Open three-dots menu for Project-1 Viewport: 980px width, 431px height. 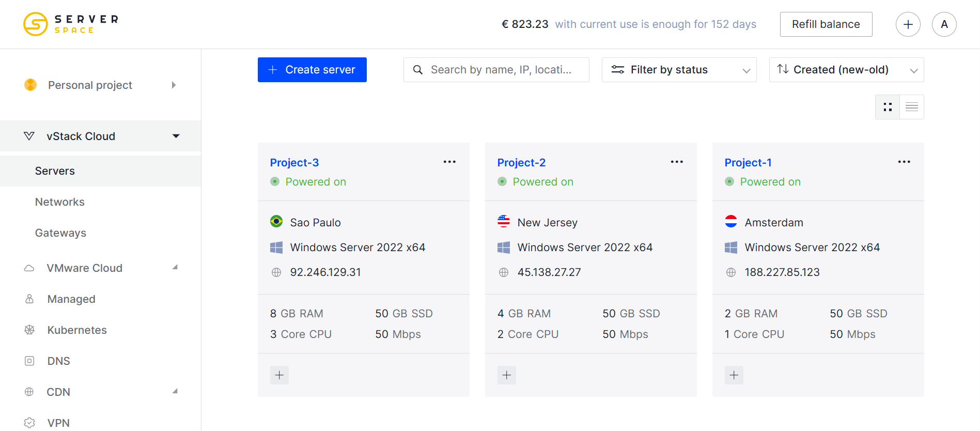pos(904,162)
